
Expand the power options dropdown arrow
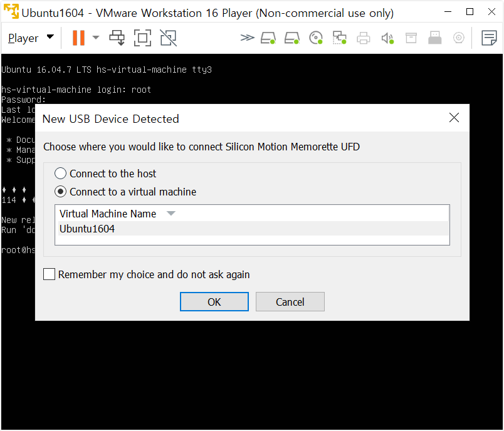tap(95, 38)
